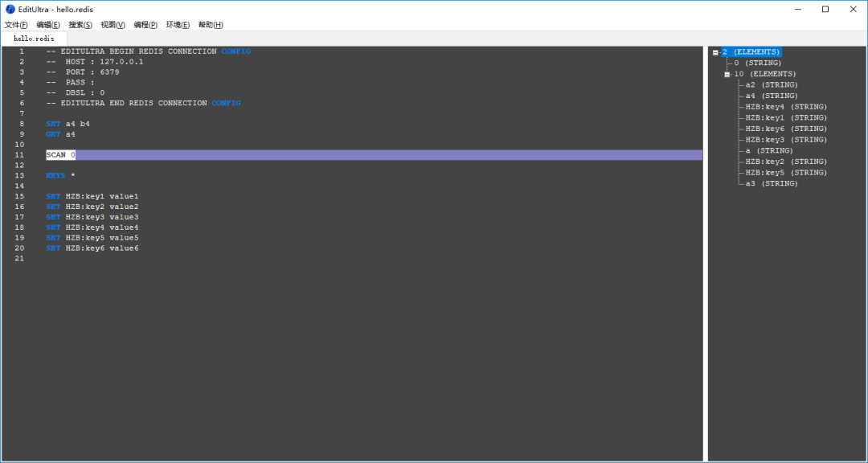Viewport: 868px width, 463px height.
Task: Select the hello.redis file tab
Action: [x=34, y=39]
